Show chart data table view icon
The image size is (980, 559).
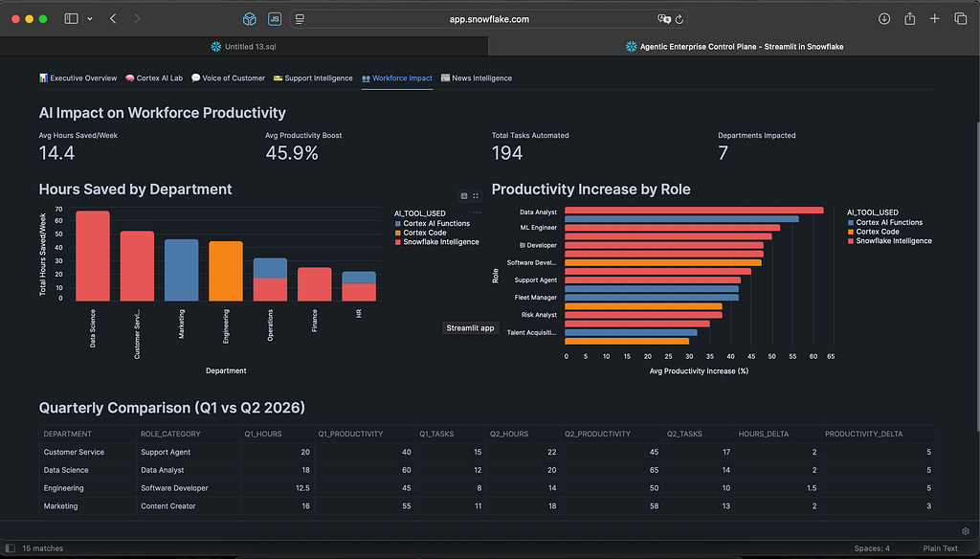[x=464, y=195]
